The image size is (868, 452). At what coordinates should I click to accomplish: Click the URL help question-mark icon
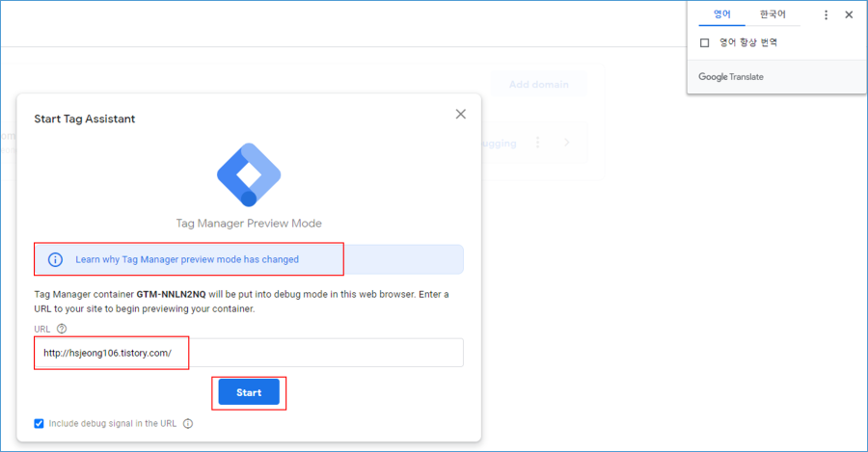[62, 329]
